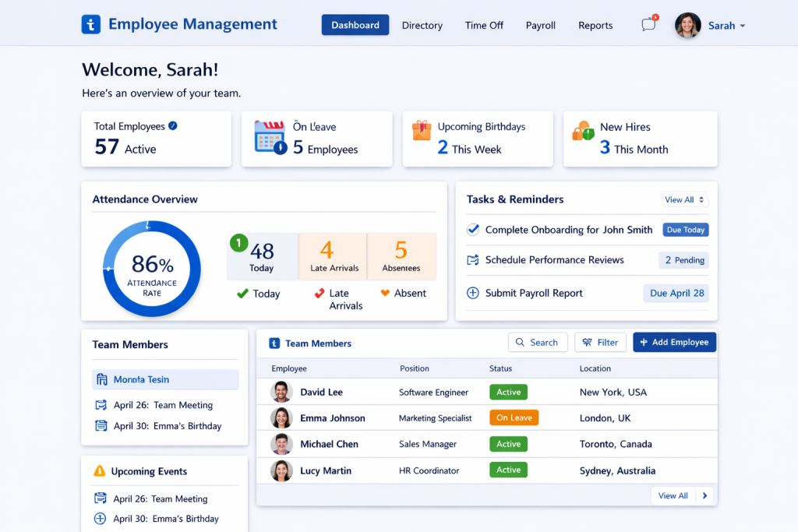Click the New Hires bags icon
The width and height of the screenshot is (798, 532).
pyautogui.click(x=583, y=131)
